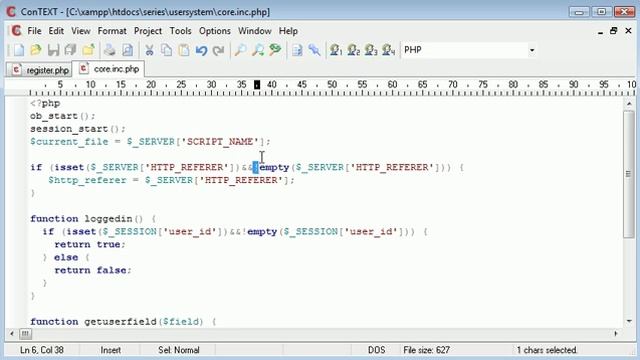Undo last edit with toolbar arrow
The image size is (640, 360).
point(201,50)
